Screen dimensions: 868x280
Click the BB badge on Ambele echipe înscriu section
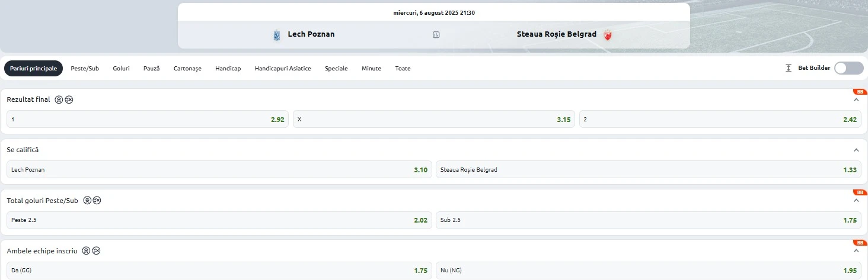860,243
